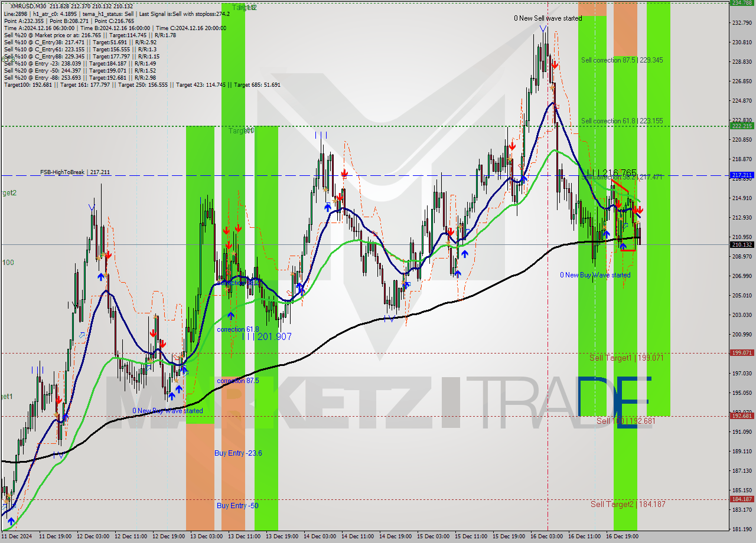Click '11 Dec 2024' on the time axis

(x=17, y=537)
